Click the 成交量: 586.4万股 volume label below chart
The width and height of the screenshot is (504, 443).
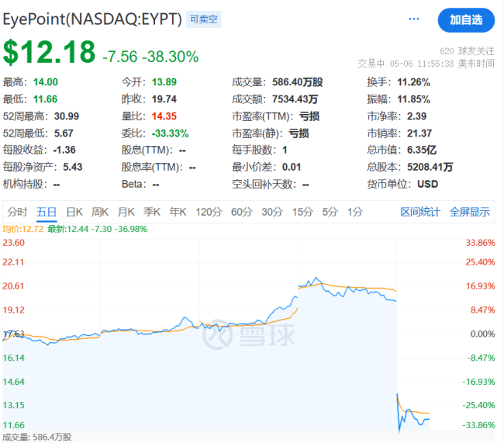37,438
